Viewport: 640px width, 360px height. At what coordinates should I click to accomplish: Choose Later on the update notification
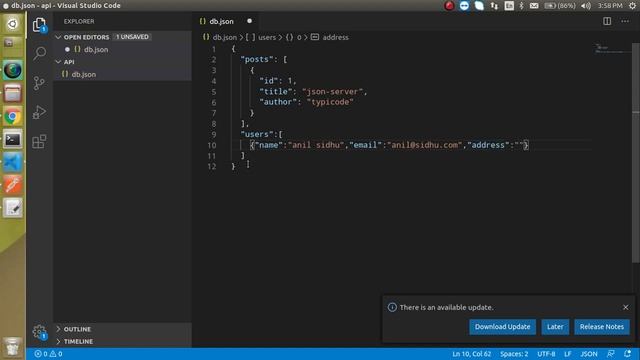(555, 327)
